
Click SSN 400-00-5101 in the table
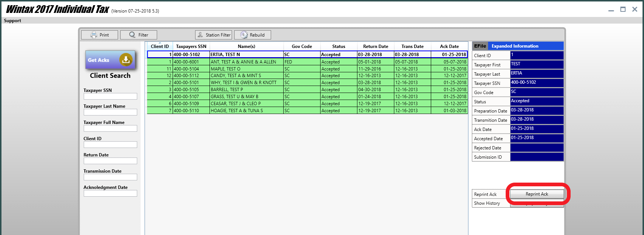point(191,83)
